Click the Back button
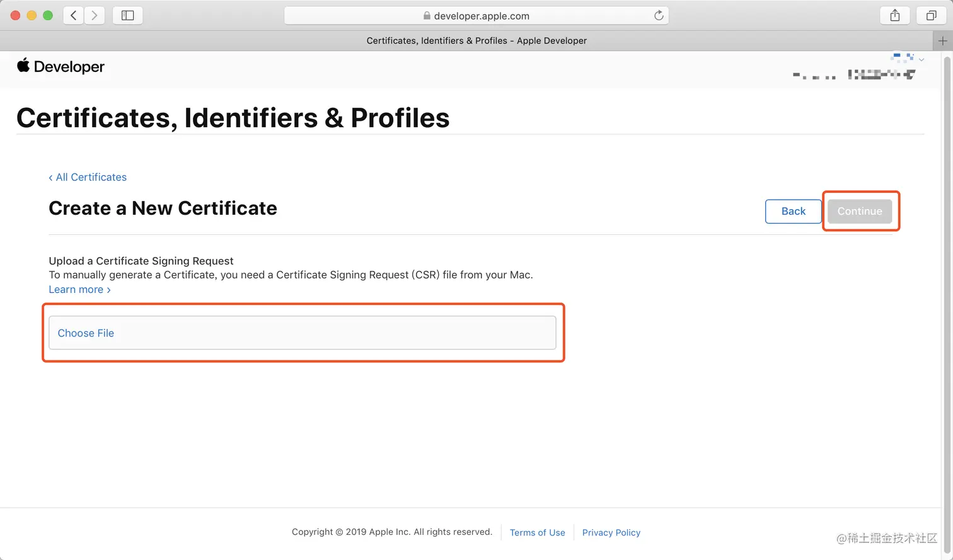Image resolution: width=953 pixels, height=560 pixels. (794, 211)
